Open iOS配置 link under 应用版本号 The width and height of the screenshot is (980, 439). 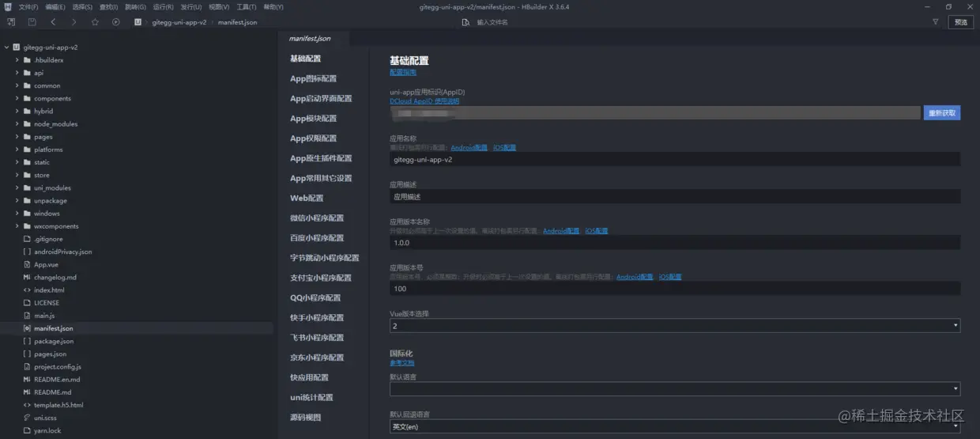(x=670, y=278)
